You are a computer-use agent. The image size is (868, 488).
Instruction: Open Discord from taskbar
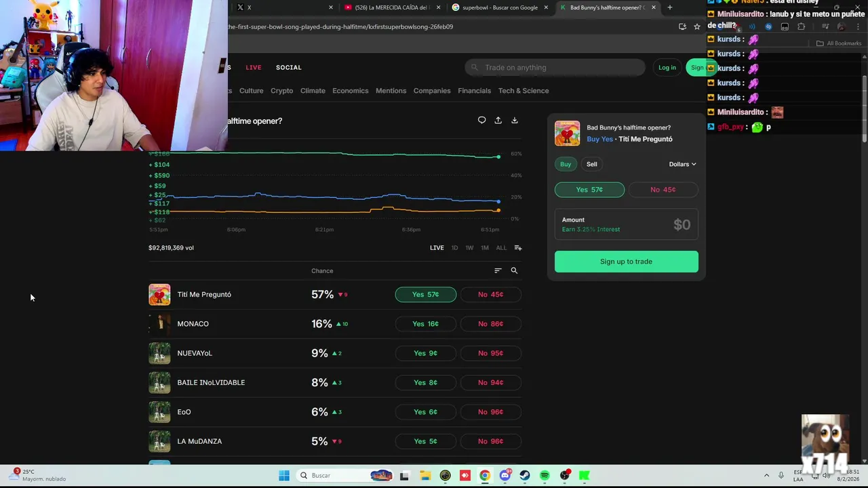[x=505, y=476]
